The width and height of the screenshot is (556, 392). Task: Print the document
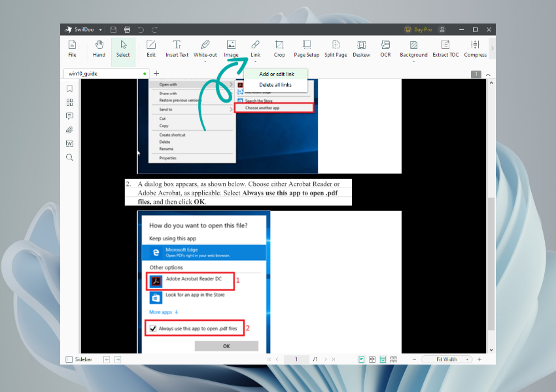point(127,30)
